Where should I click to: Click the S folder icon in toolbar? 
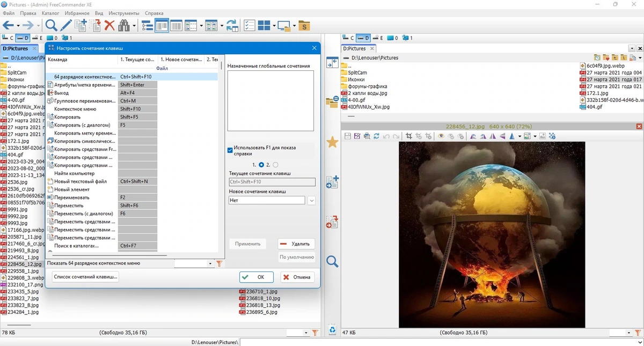pyautogui.click(x=304, y=25)
